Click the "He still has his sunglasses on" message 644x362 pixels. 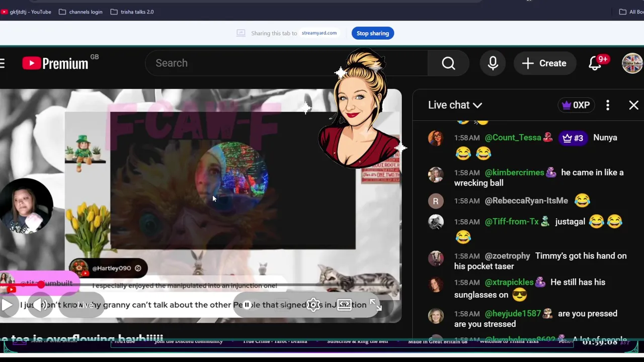pyautogui.click(x=530, y=289)
